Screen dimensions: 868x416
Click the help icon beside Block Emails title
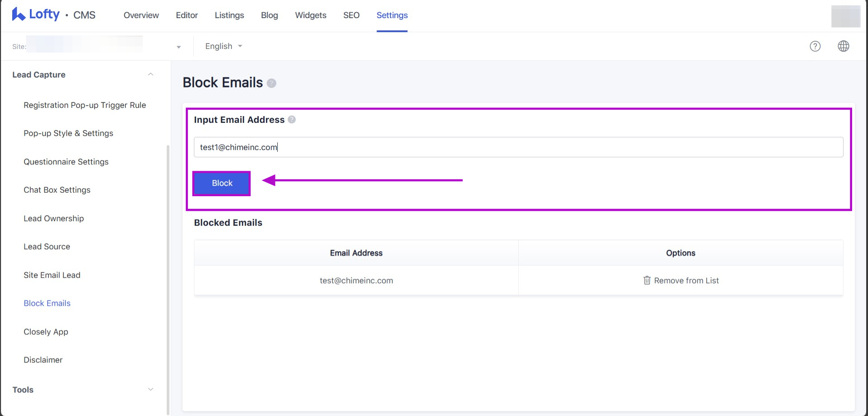271,83
